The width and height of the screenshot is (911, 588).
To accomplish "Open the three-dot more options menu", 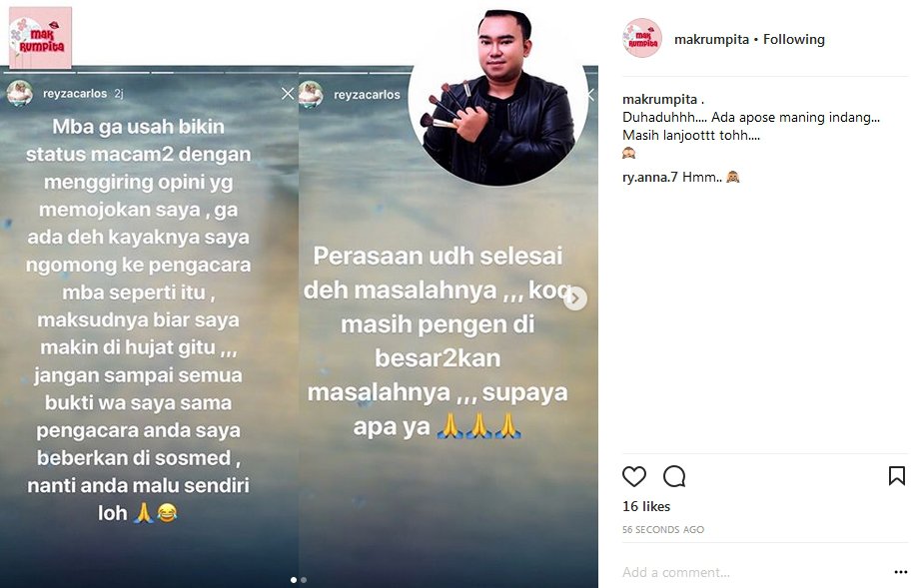I will [901, 572].
